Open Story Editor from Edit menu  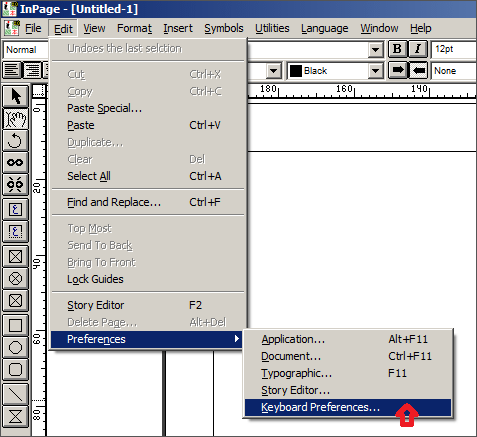[x=148, y=305]
